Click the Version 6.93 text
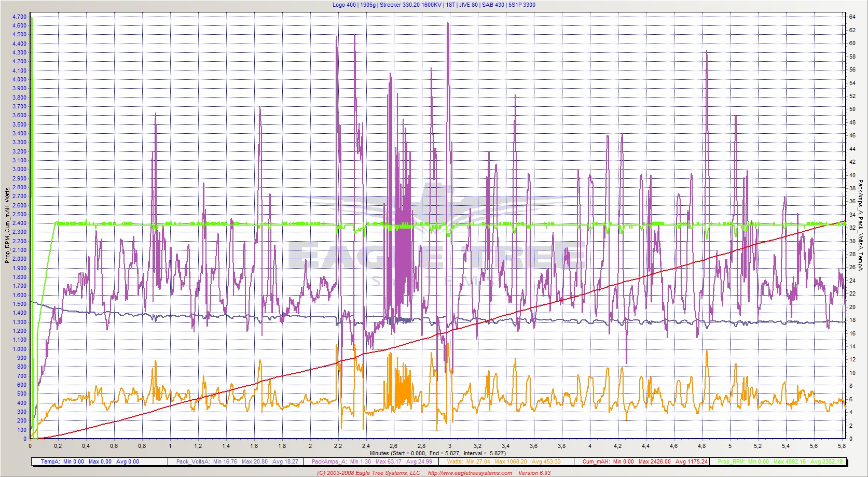 [534, 473]
